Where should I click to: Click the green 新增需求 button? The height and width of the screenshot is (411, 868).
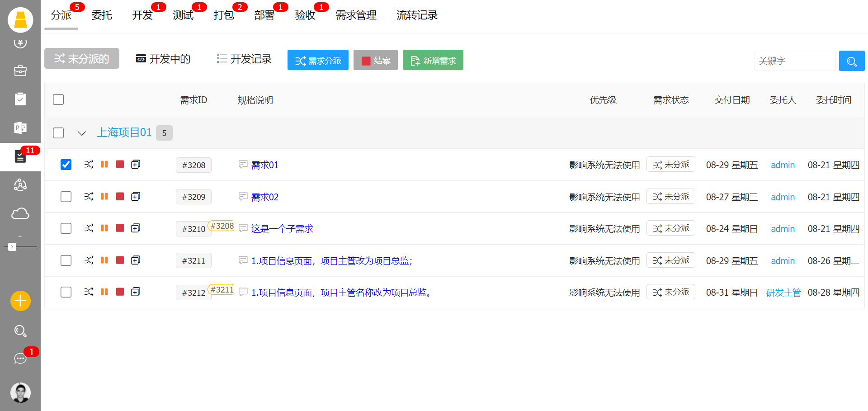coord(433,60)
